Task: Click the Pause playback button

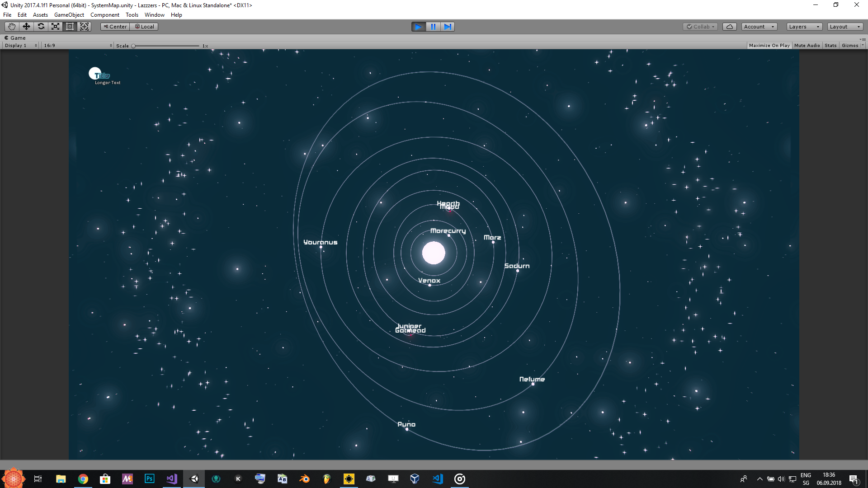Action: (433, 27)
